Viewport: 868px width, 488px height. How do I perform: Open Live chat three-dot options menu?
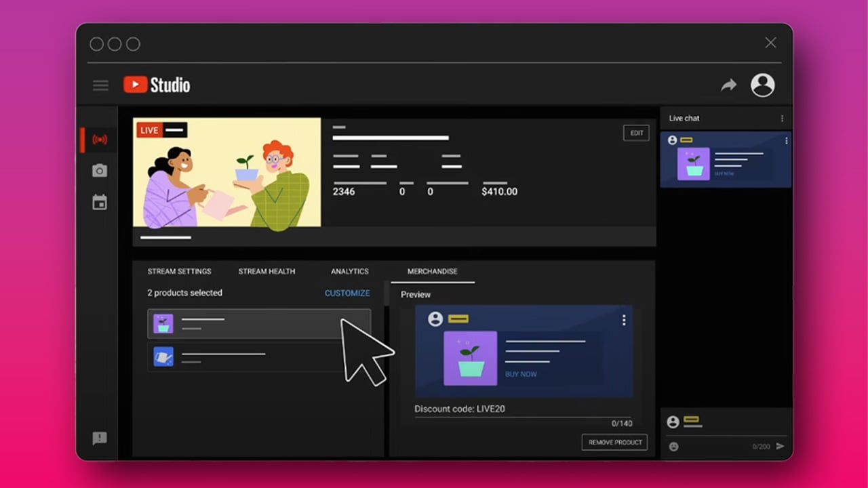pyautogui.click(x=782, y=119)
